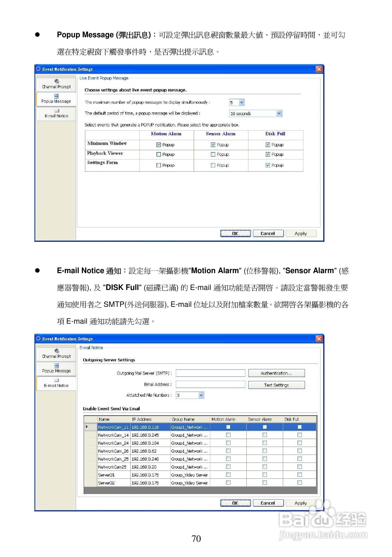
Task: Check Motion Alarm for NetworkCam_14
Action: (x=228, y=435)
